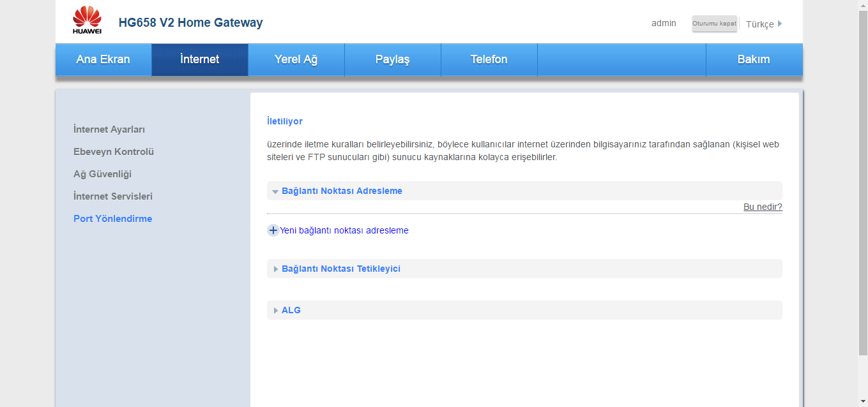The image size is (868, 407).
Task: Go to the Yerel Ağ tab
Action: click(x=296, y=59)
